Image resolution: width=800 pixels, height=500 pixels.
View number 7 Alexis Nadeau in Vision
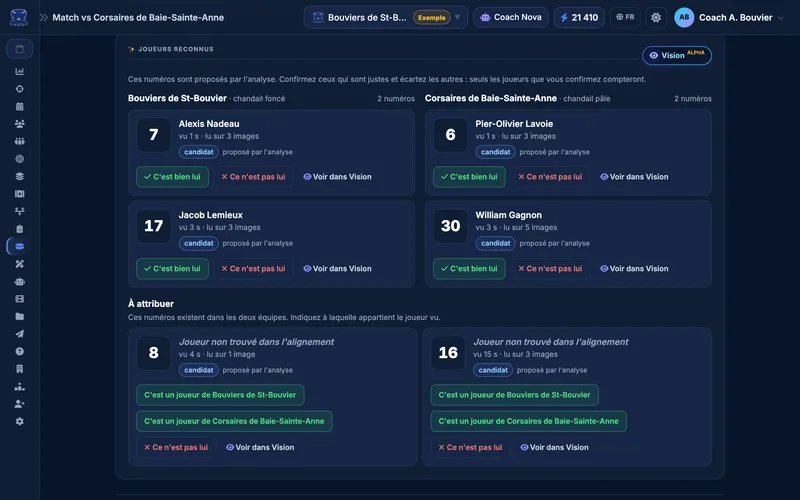(x=337, y=177)
